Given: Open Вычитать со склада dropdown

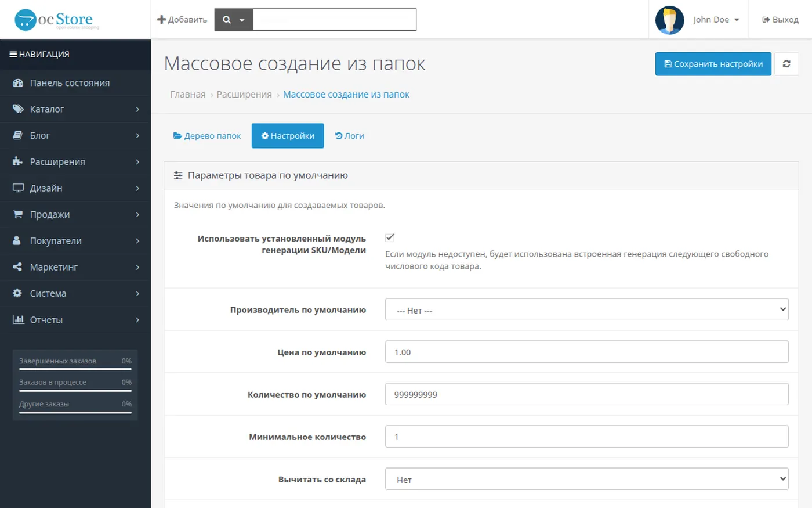Looking at the screenshot, I should [587, 479].
